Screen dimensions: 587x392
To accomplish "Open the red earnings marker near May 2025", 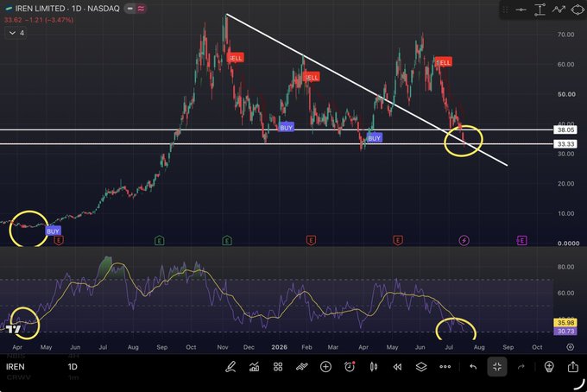I will (59, 240).
